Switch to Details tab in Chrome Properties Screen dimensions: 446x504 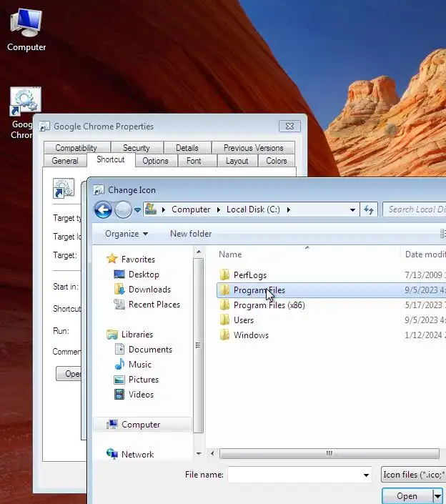coord(187,148)
